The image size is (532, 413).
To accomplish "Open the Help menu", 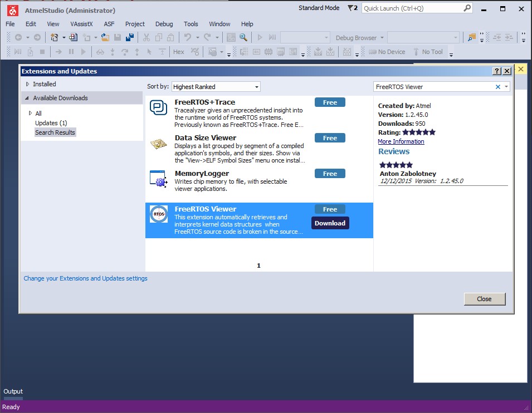I will [x=247, y=24].
